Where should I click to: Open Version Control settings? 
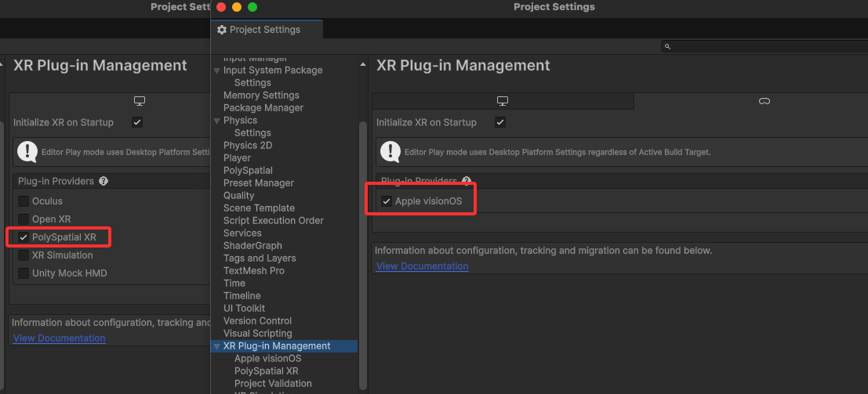(257, 321)
